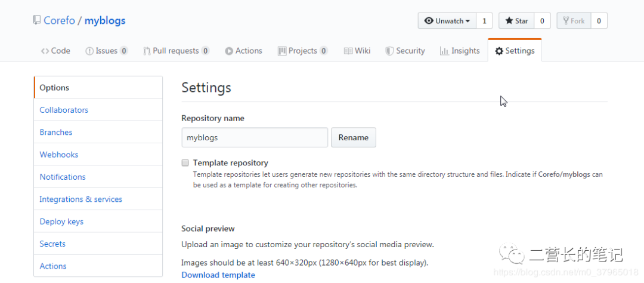Click the Fork button

coord(574,20)
